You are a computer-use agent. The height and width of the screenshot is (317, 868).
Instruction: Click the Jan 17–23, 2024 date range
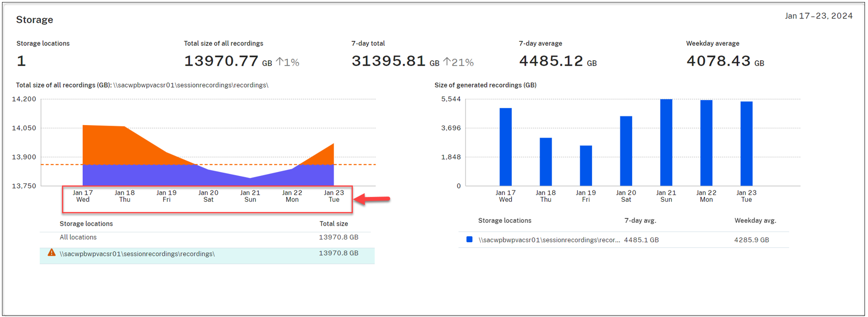(x=818, y=16)
